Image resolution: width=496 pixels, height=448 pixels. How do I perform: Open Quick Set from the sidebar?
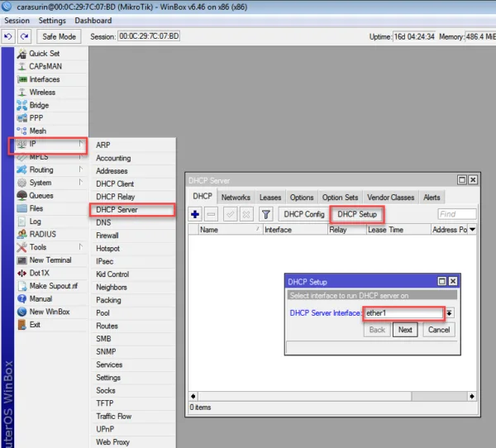click(x=44, y=54)
